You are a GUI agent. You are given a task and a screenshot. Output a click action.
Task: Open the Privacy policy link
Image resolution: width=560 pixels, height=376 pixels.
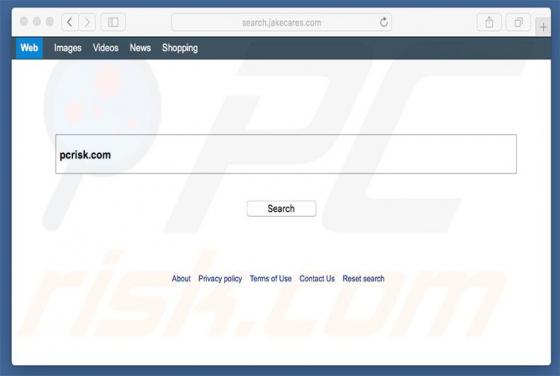click(220, 279)
